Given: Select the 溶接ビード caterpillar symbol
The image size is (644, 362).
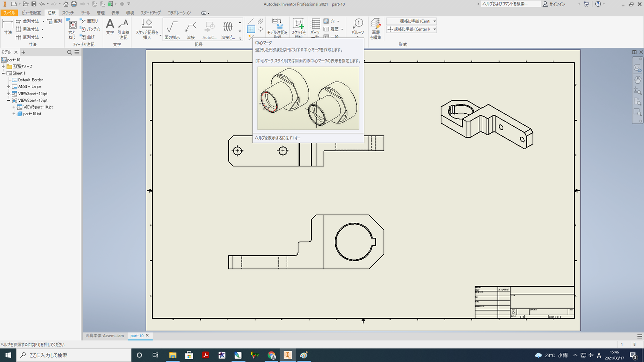Looking at the screenshot, I should pyautogui.click(x=228, y=30).
